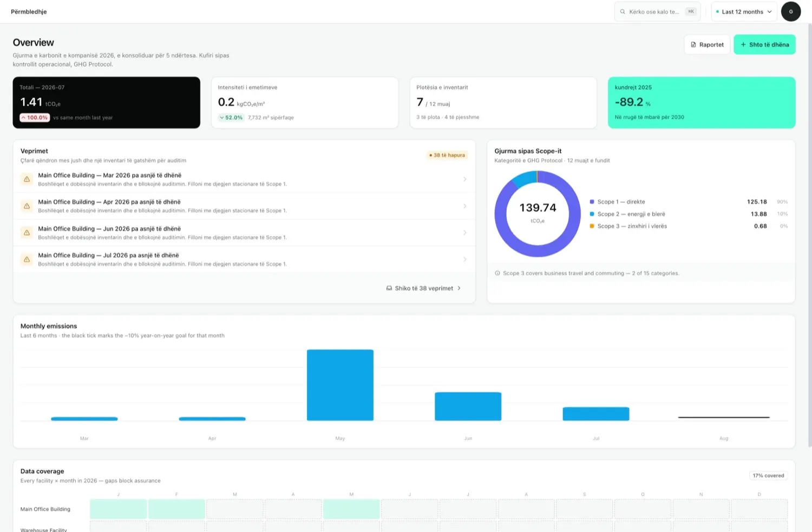Viewport: 812px width, 532px height.
Task: Click warning icon for Jun 2026 action
Action: (x=27, y=232)
